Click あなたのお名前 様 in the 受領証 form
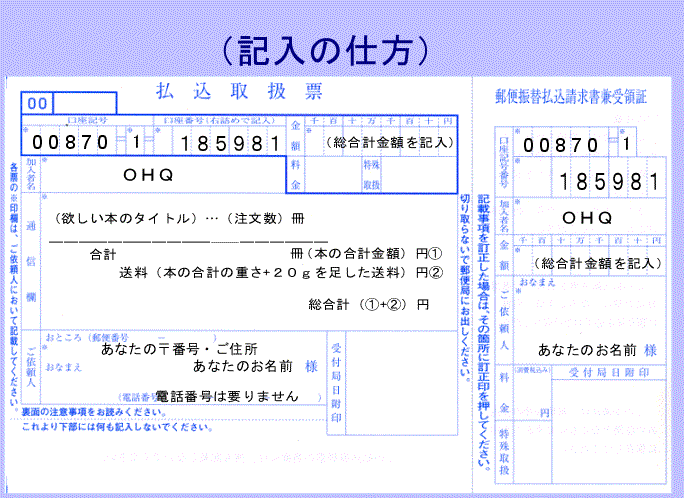This screenshot has height=498, width=684. [x=597, y=350]
